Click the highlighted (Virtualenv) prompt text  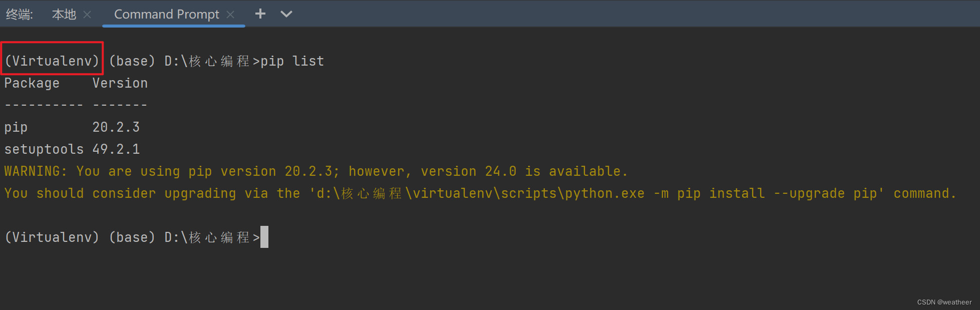(x=52, y=60)
